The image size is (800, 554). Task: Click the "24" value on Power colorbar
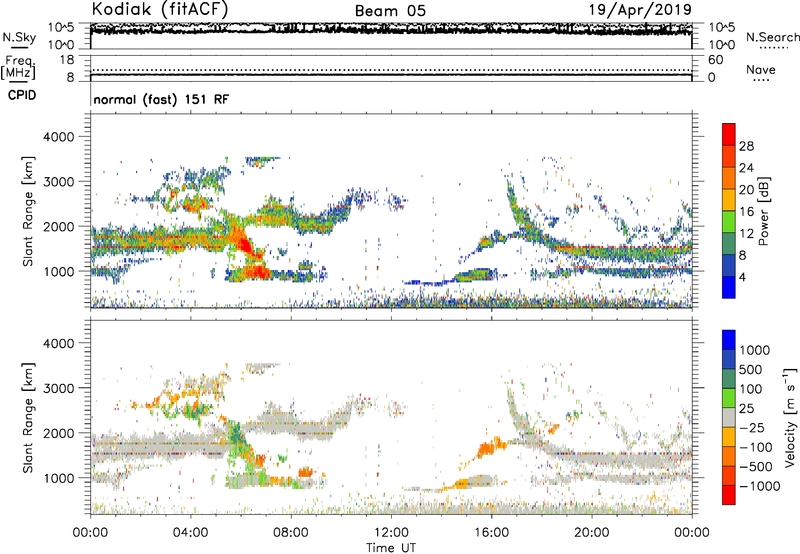tap(746, 168)
